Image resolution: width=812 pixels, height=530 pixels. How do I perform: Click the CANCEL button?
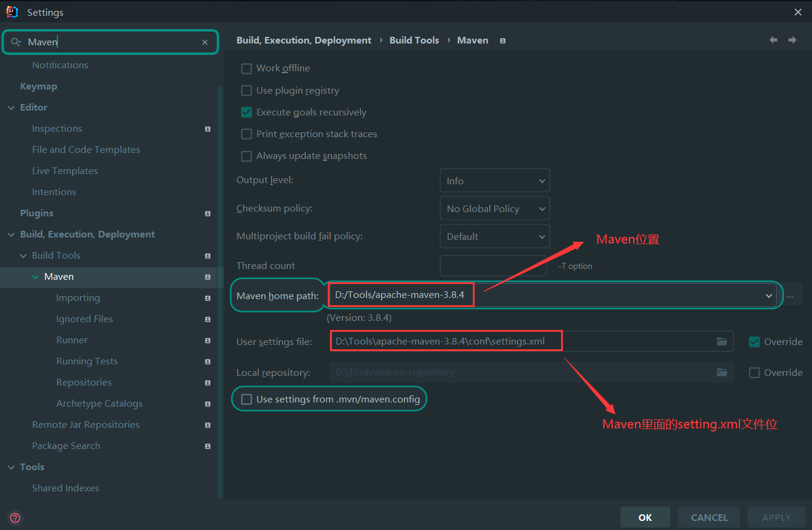pos(709,517)
